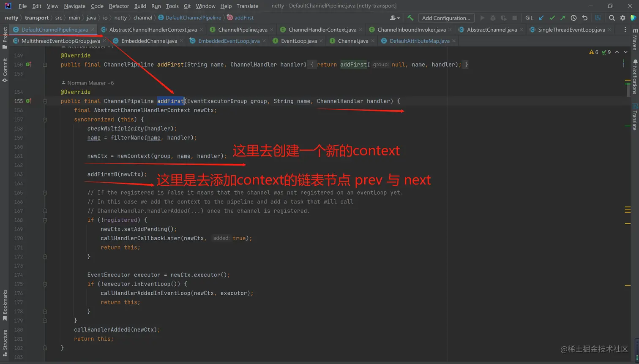Click the build hammer icon

pos(410,18)
